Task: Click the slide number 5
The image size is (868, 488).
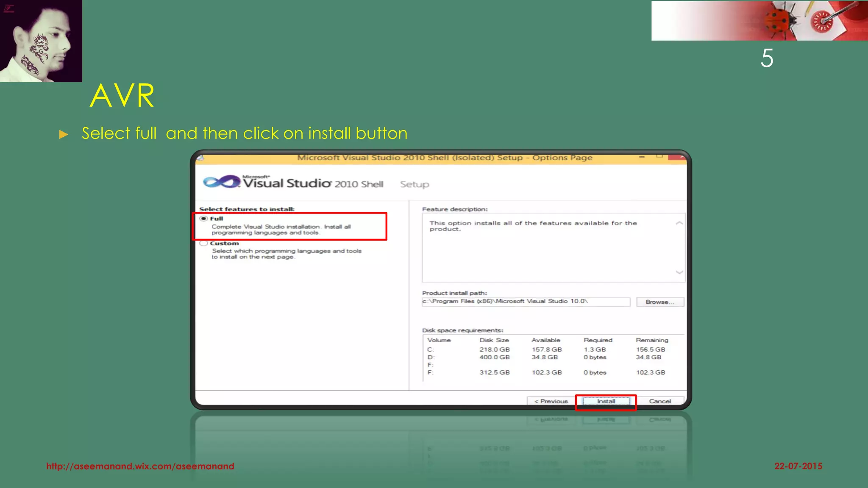Action: point(766,58)
